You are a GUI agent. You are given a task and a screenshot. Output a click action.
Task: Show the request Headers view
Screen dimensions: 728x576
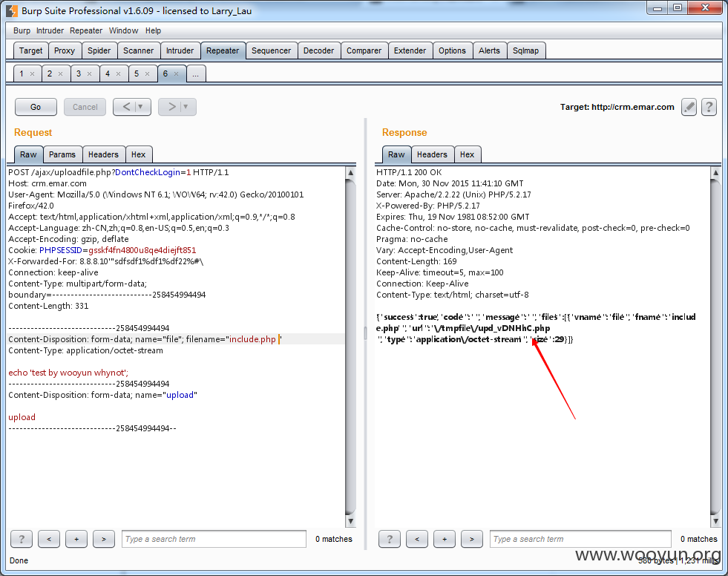[x=103, y=154]
